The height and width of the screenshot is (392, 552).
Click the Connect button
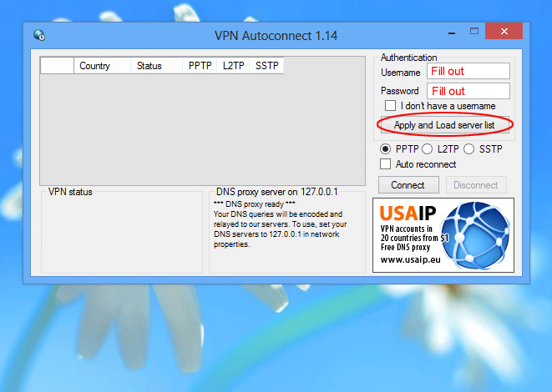click(x=408, y=185)
